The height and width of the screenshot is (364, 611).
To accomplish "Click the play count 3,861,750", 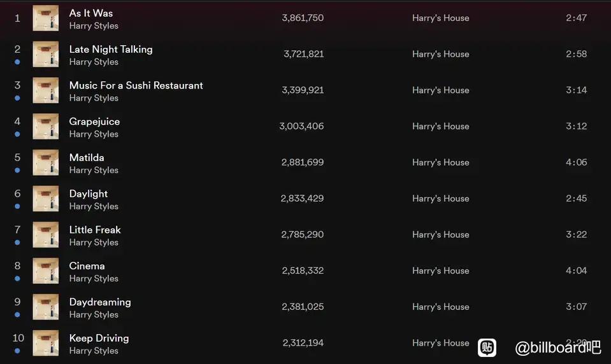I will coord(303,18).
